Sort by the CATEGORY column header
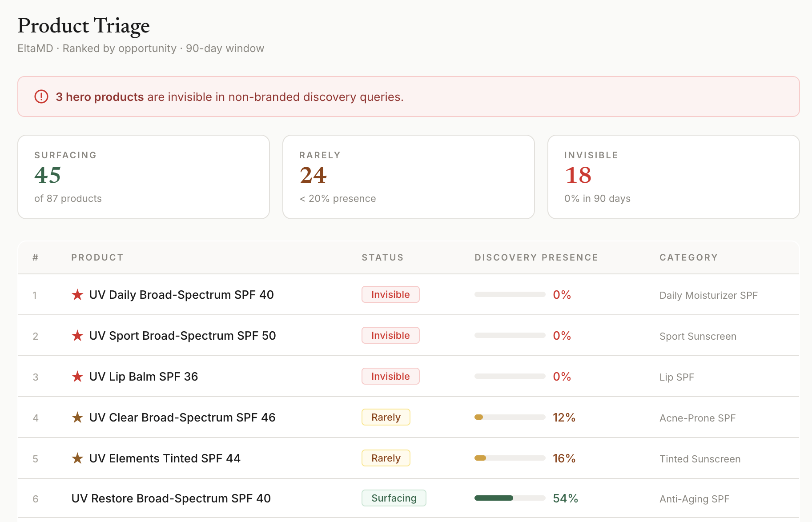Viewport: 812px width, 522px height. click(689, 257)
